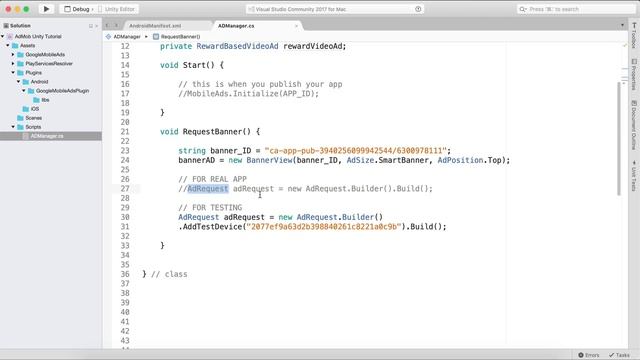Click the search magnifier icon
The width and height of the screenshot is (640, 360).
click(x=522, y=9)
